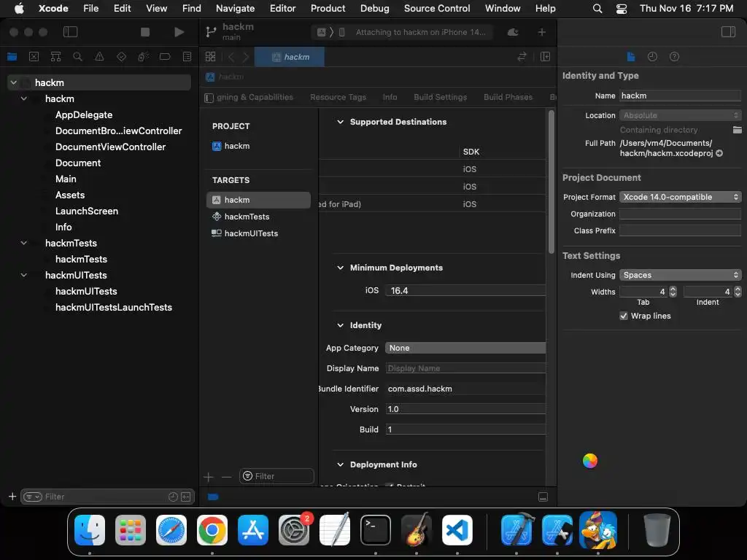Open the Library plus button

pos(542,32)
